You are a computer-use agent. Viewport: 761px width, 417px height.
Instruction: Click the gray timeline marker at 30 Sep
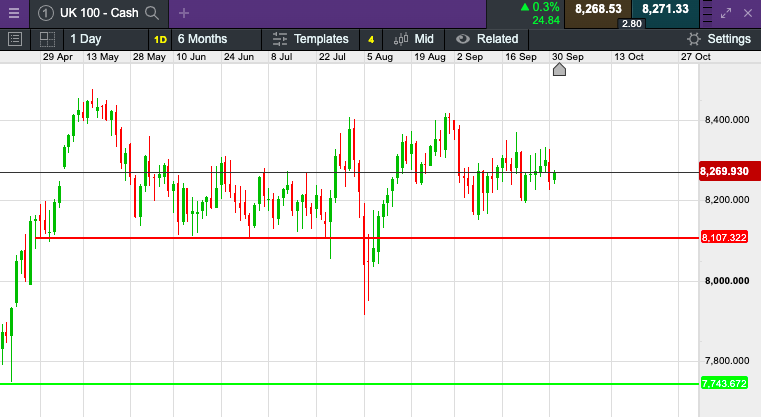(x=559, y=70)
